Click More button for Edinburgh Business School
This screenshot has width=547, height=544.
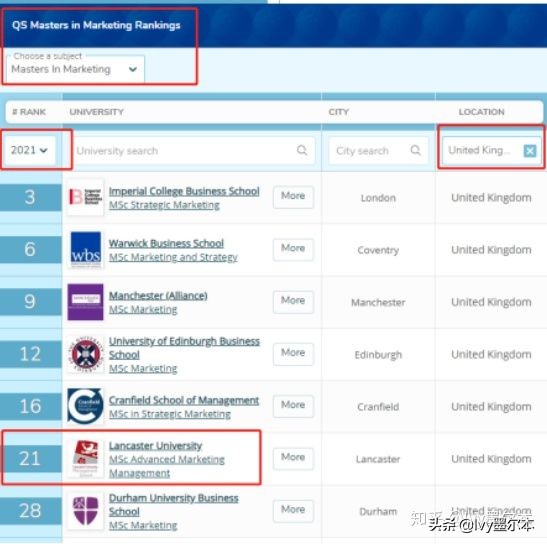coord(293,354)
